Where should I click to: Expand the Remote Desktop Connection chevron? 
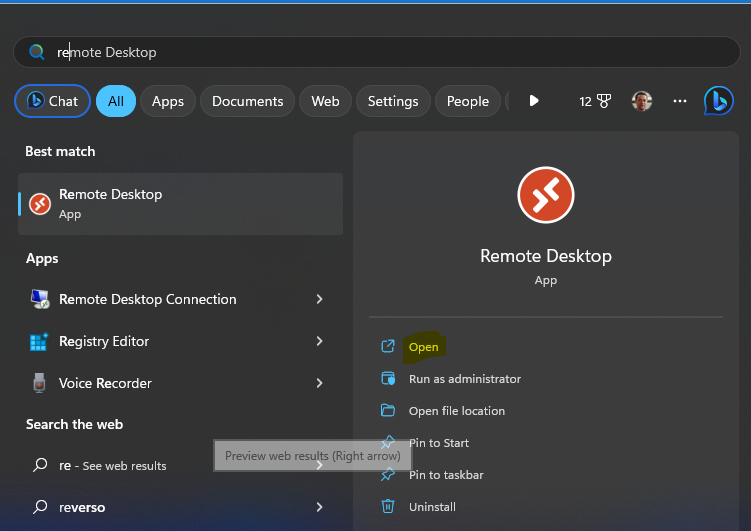[319, 299]
